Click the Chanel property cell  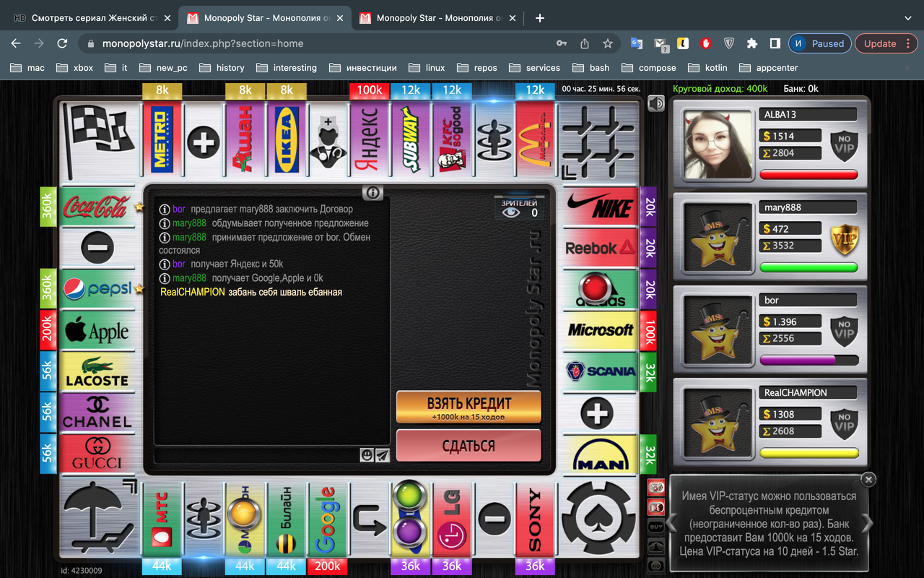click(x=97, y=413)
